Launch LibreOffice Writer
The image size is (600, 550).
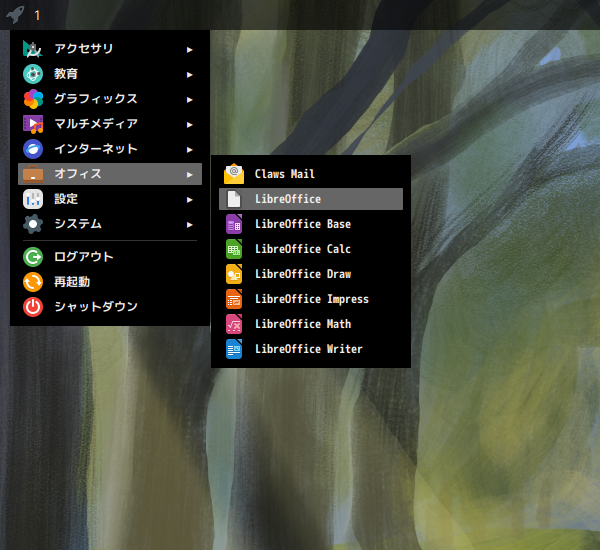click(311, 349)
